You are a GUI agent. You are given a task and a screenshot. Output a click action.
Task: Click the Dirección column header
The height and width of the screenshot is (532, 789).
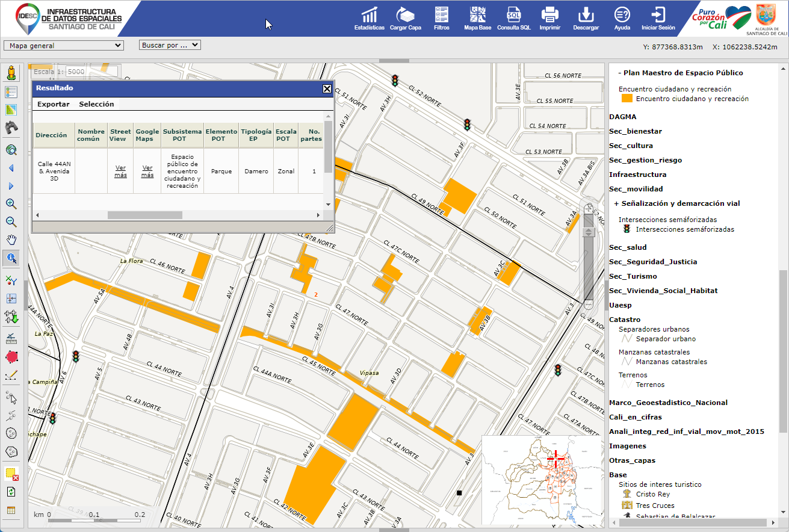pyautogui.click(x=54, y=135)
